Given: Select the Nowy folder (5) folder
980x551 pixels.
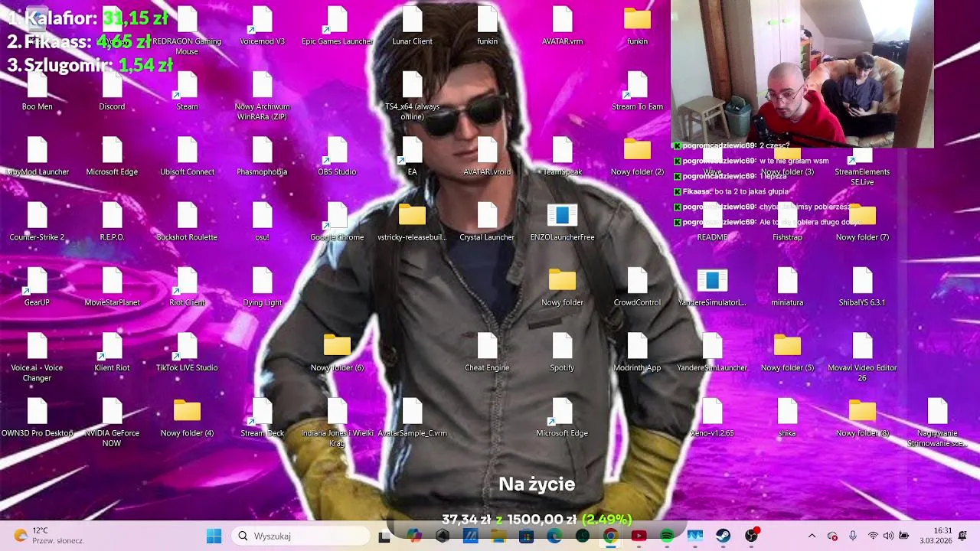Looking at the screenshot, I should pos(787,351).
